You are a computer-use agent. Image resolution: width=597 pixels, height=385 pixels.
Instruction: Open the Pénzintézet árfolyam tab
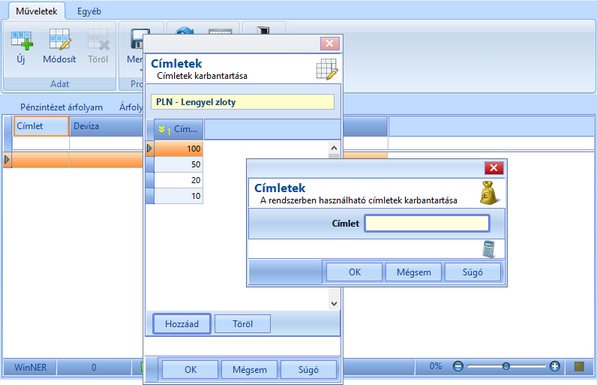pyautogui.click(x=61, y=107)
